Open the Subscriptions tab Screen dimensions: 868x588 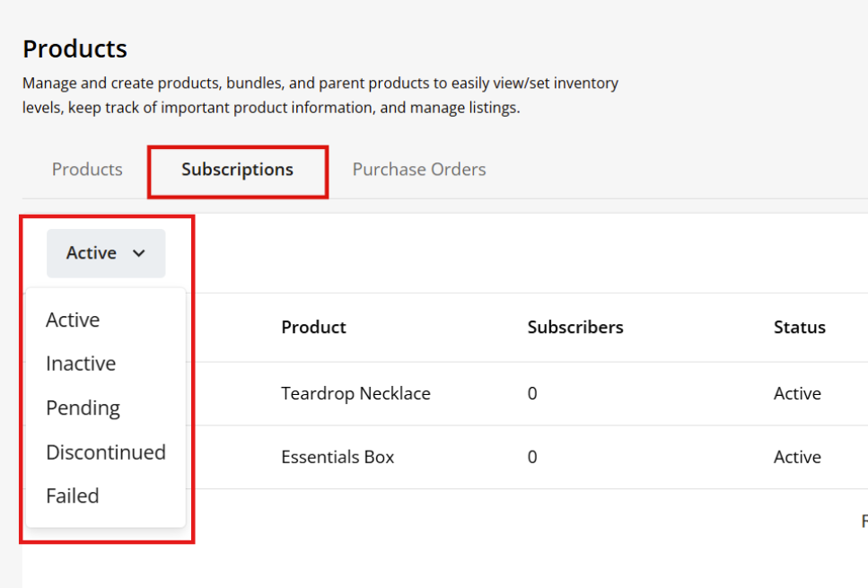point(237,170)
